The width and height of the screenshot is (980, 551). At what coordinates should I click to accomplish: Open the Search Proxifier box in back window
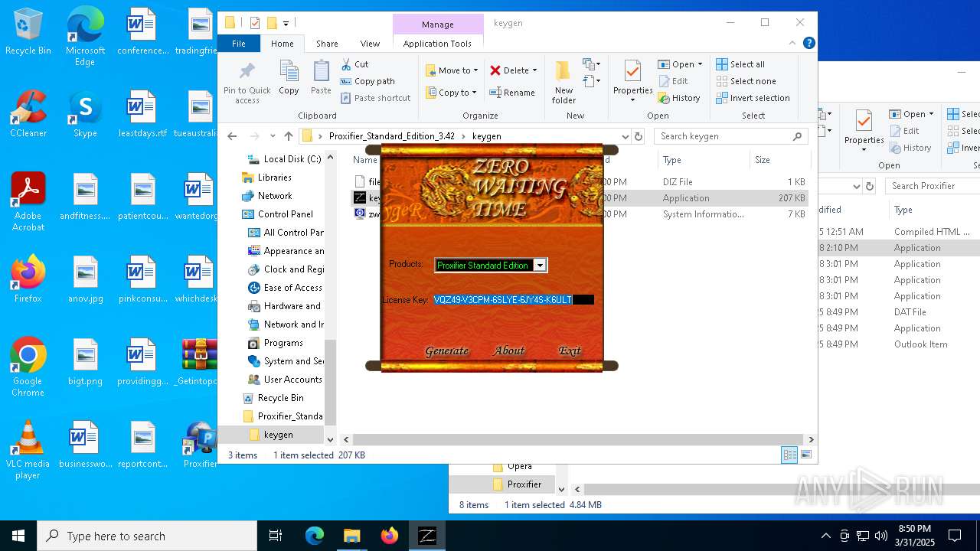click(932, 186)
